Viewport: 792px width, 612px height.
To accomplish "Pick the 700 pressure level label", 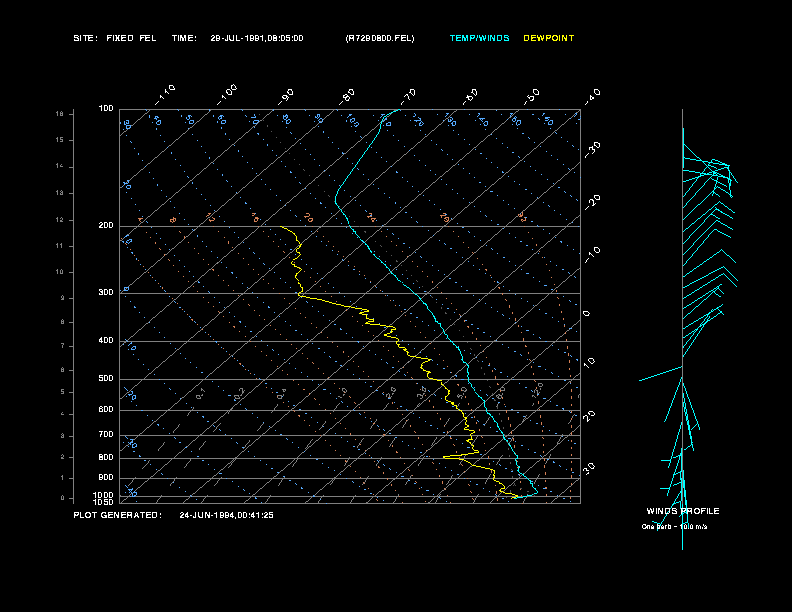I will point(106,435).
